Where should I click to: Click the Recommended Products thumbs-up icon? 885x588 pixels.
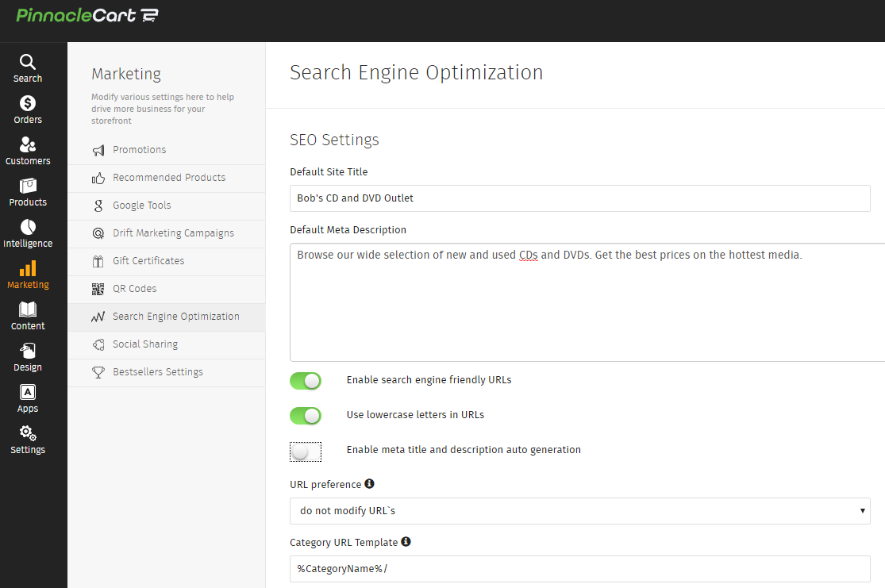[x=98, y=179]
